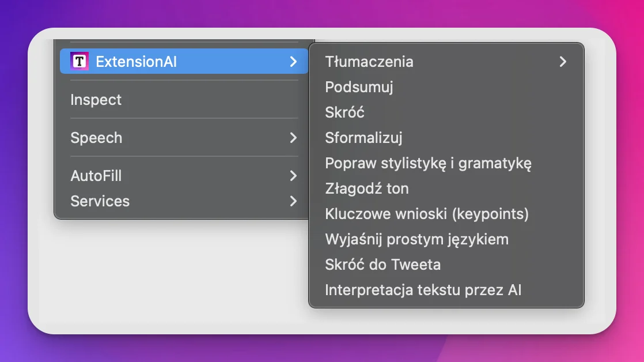Viewport: 644px width, 362px height.
Task: Select the Podsumuj option
Action: tap(359, 87)
